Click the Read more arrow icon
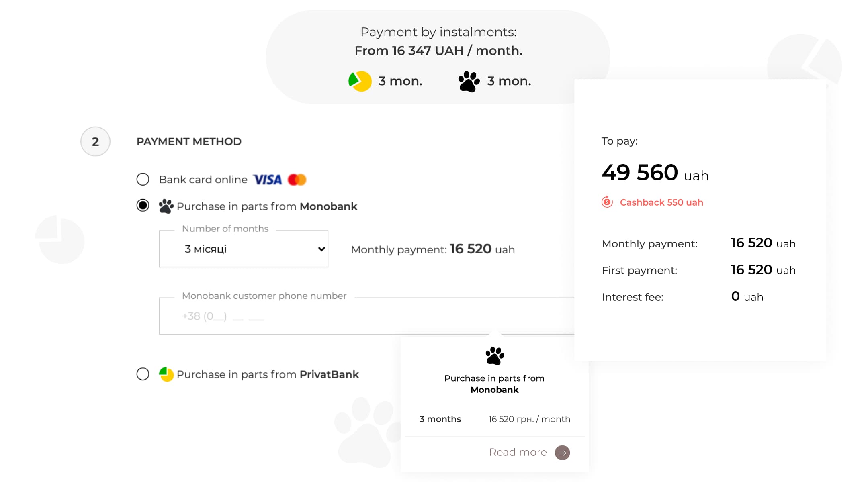 562,453
